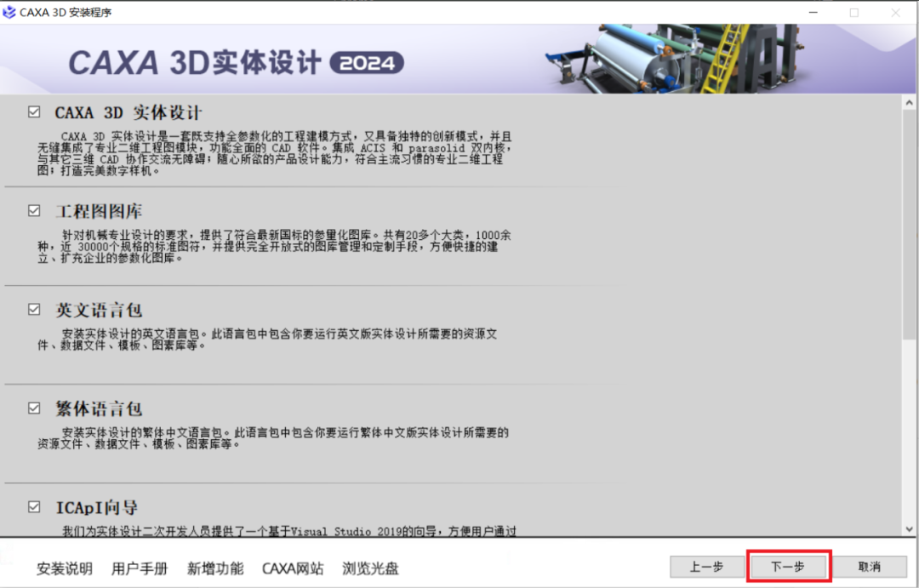
Task: Go back with the 上一步 button
Action: (x=707, y=567)
